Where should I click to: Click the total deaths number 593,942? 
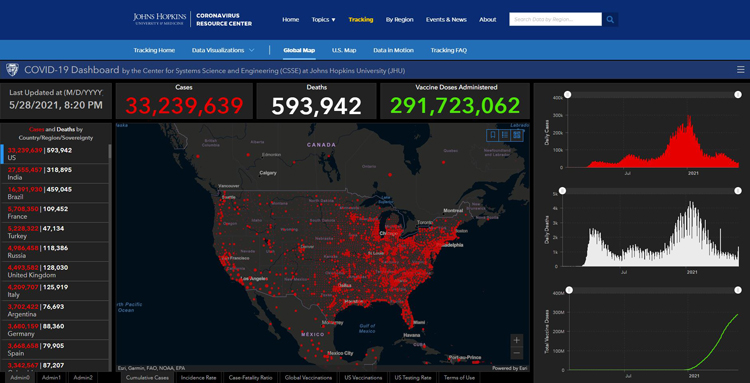click(316, 106)
